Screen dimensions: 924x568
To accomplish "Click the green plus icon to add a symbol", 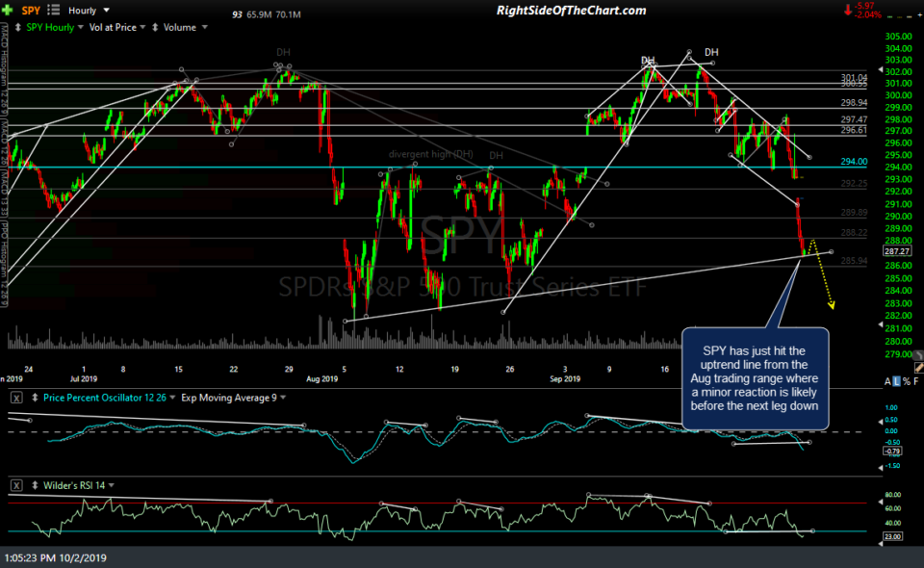I will [8, 11].
